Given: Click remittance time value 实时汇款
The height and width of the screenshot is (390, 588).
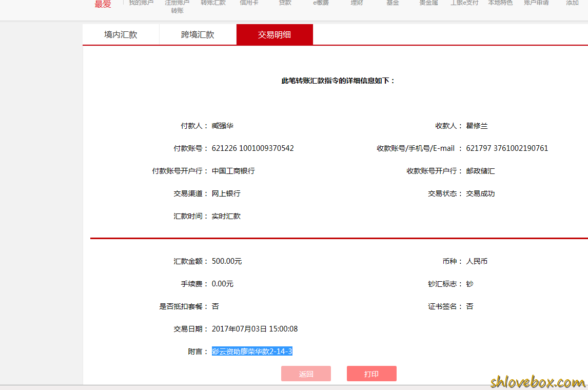Looking at the screenshot, I should pyautogui.click(x=226, y=217).
